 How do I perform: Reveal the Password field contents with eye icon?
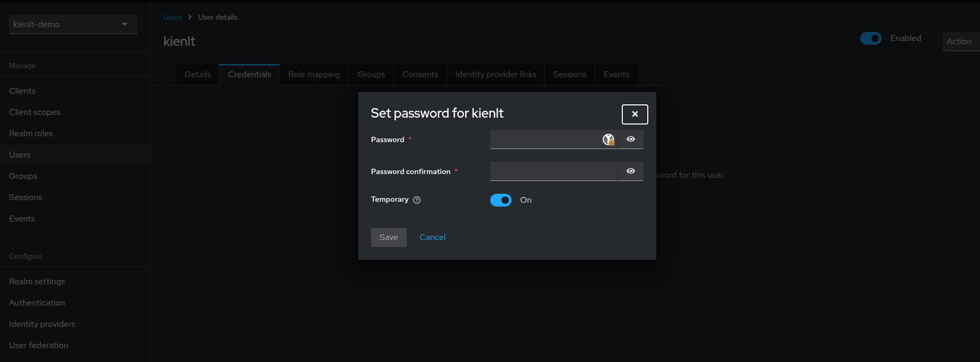pos(630,139)
